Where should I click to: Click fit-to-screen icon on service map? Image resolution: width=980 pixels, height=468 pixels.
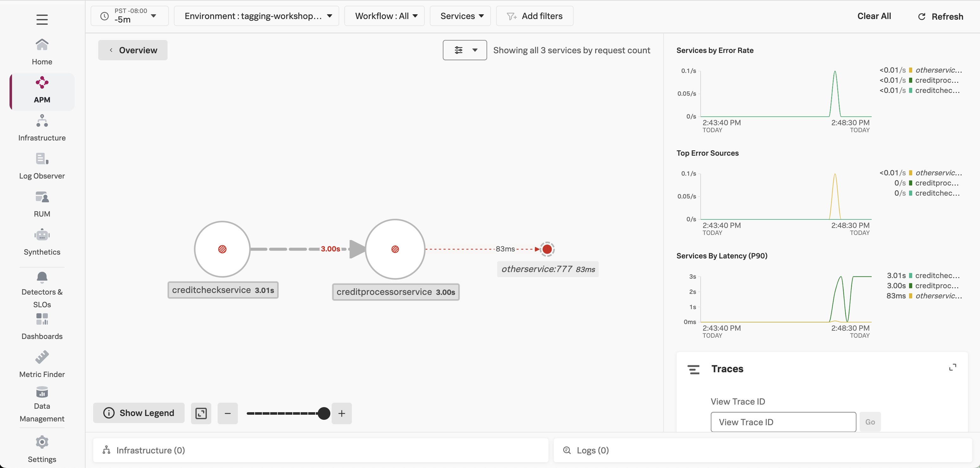coord(201,413)
